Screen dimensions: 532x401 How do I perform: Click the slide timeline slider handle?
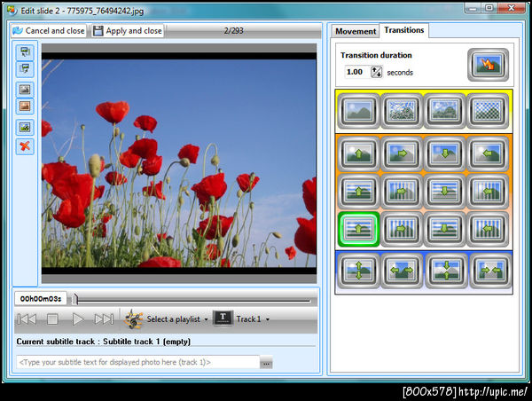pos(75,299)
